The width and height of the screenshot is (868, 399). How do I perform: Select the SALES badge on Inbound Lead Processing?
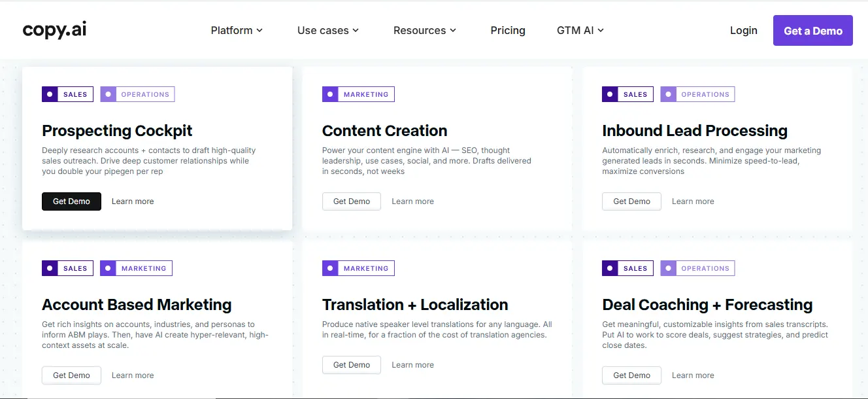click(x=627, y=94)
